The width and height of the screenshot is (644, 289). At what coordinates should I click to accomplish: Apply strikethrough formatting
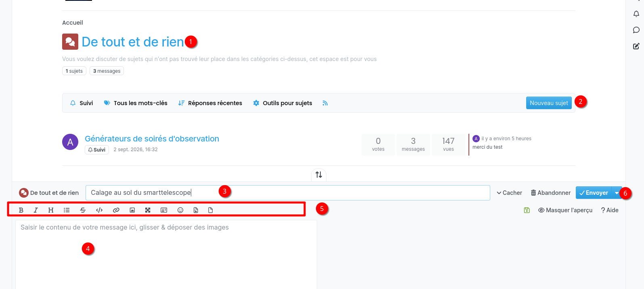point(83,210)
